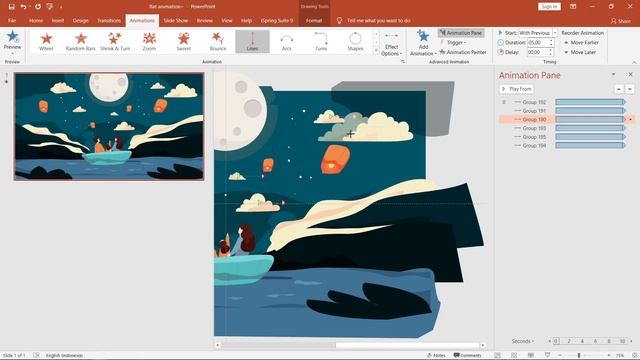Viewport: 640px width, 360px height.
Task: Close the Animation Pane
Action: [x=630, y=74]
